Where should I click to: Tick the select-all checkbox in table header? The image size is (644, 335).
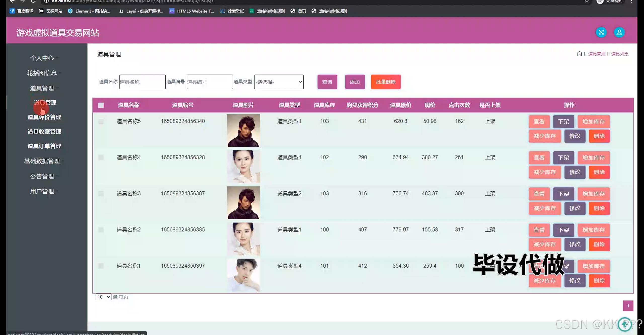[101, 105]
